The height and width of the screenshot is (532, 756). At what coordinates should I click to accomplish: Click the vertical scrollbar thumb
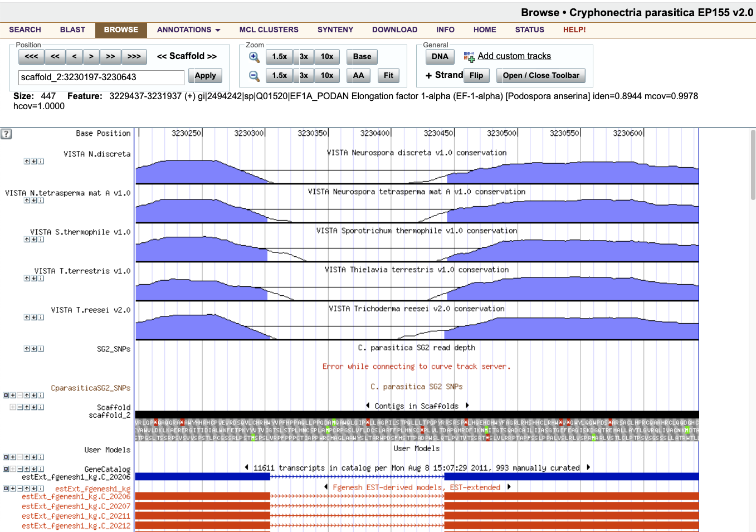(753, 165)
